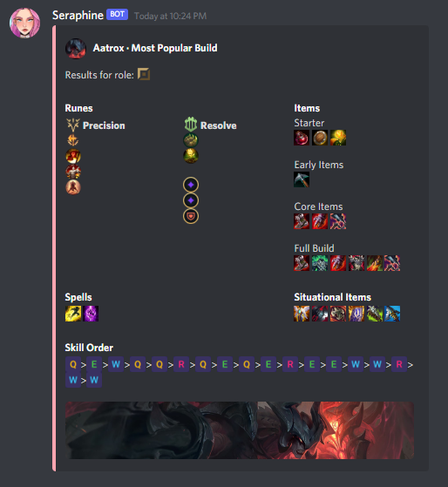Click the first Situational Items icon
Screen dimensions: 448x487
tap(302, 314)
